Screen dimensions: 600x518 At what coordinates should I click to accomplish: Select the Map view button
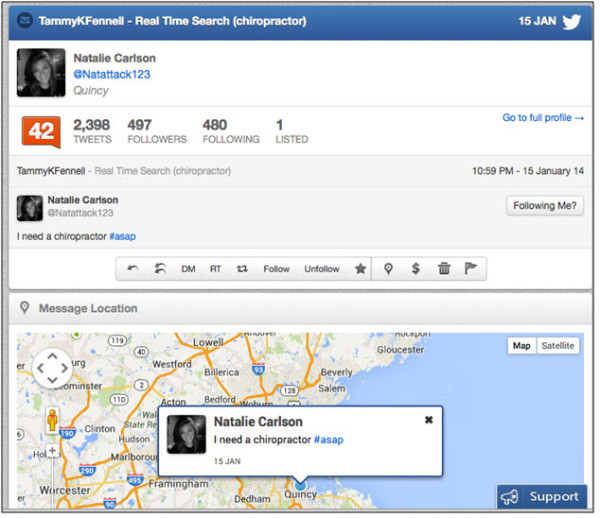click(522, 346)
